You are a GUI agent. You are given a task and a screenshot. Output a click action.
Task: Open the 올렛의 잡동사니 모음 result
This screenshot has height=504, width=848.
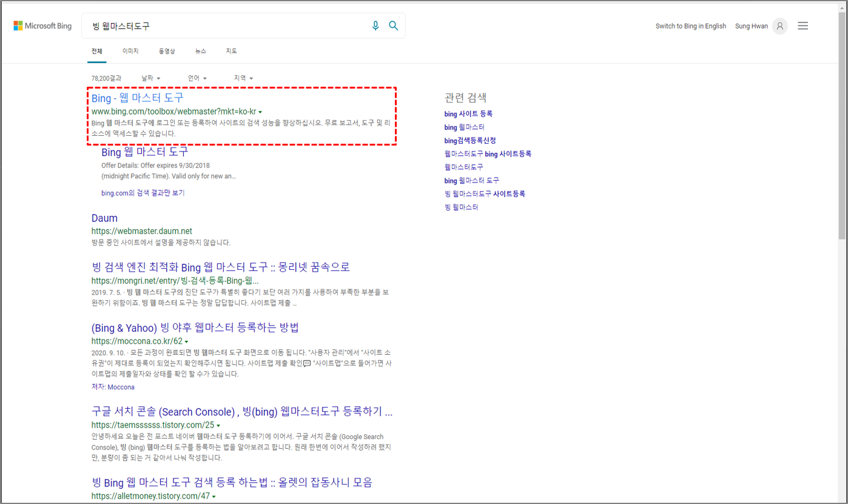(x=232, y=483)
